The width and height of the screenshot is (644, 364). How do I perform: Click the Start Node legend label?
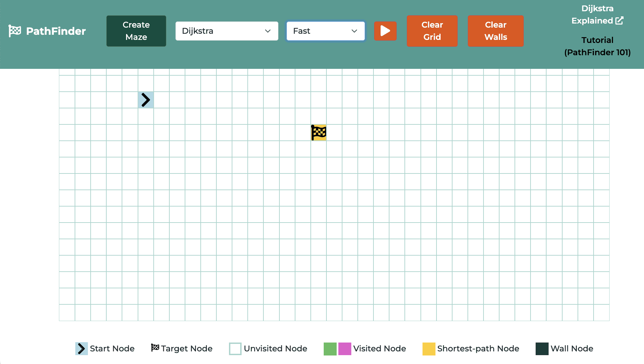click(112, 349)
